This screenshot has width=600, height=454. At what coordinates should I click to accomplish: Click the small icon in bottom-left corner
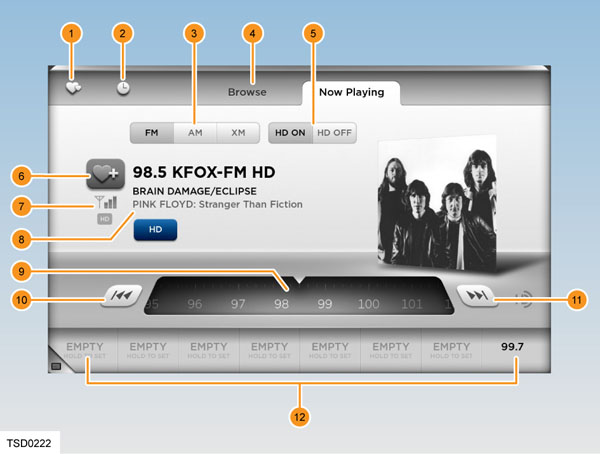[x=56, y=367]
